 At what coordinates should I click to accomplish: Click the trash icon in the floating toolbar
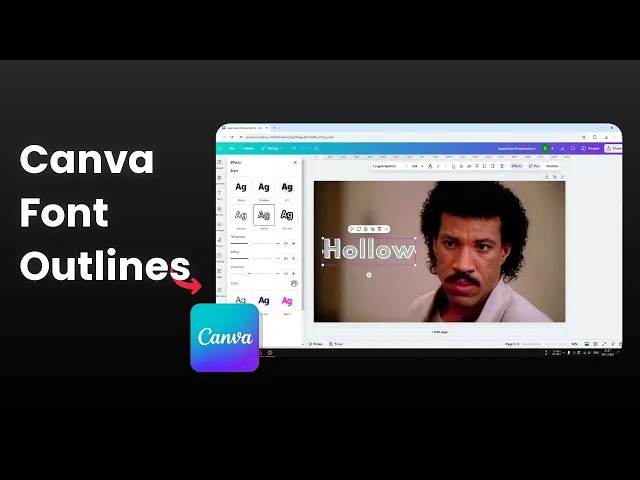click(379, 229)
